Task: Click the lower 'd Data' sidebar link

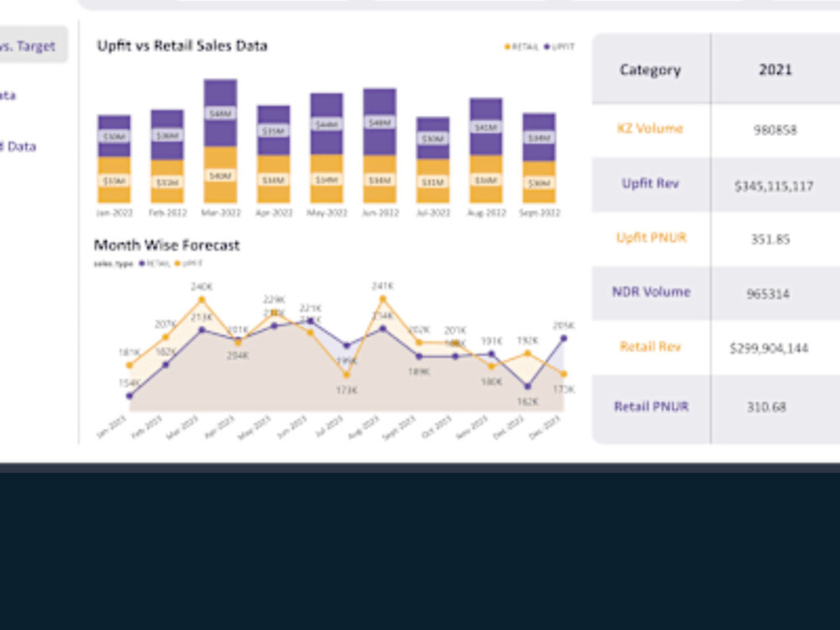Action: [18, 146]
